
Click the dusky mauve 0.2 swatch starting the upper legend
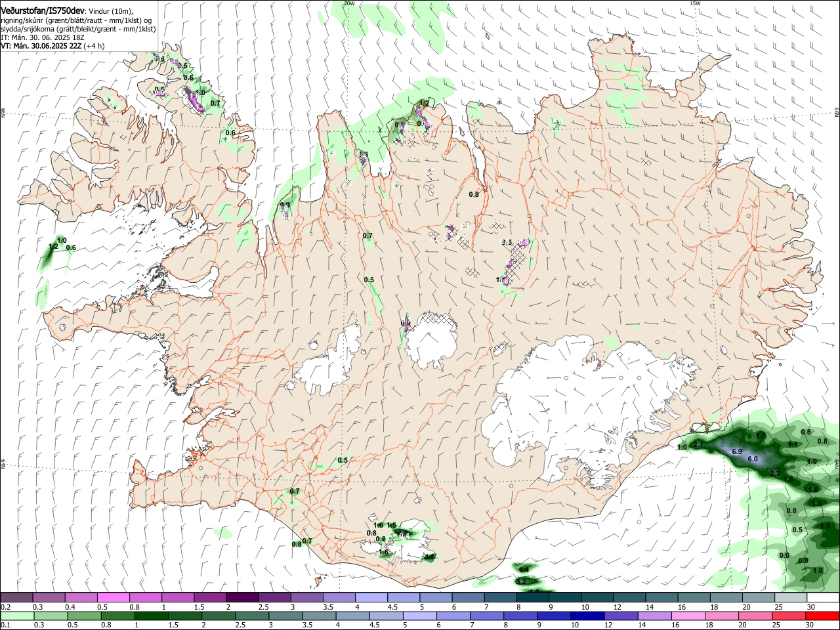click(x=16, y=597)
